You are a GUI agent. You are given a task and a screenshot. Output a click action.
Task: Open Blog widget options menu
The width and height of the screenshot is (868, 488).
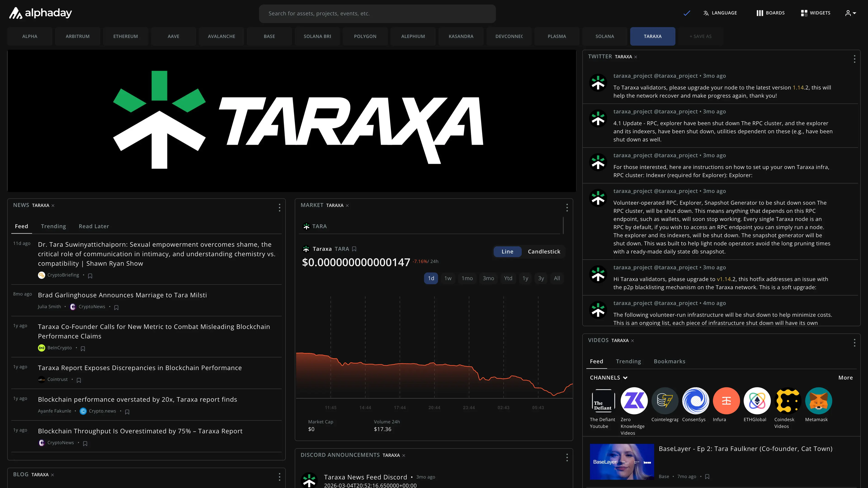279,477
